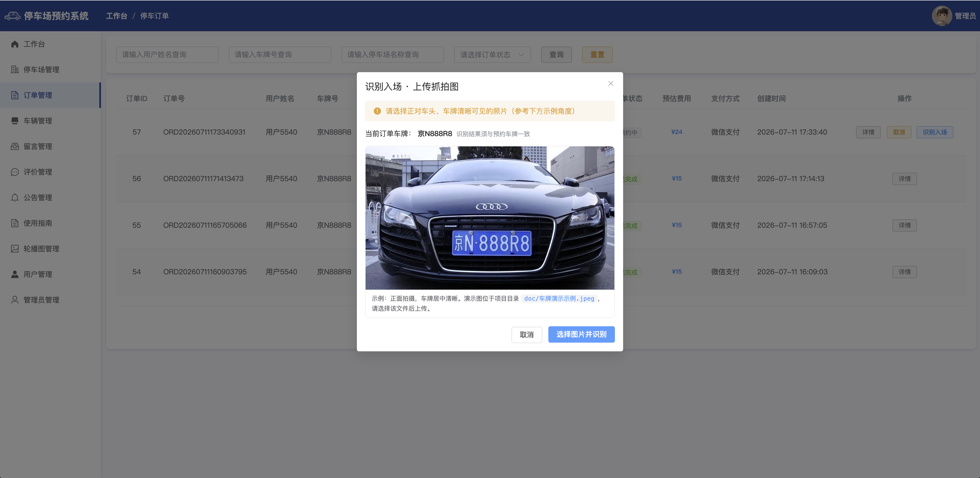Click the 轮播图管理 picture icon
This screenshot has width=980, height=478.
[15, 249]
